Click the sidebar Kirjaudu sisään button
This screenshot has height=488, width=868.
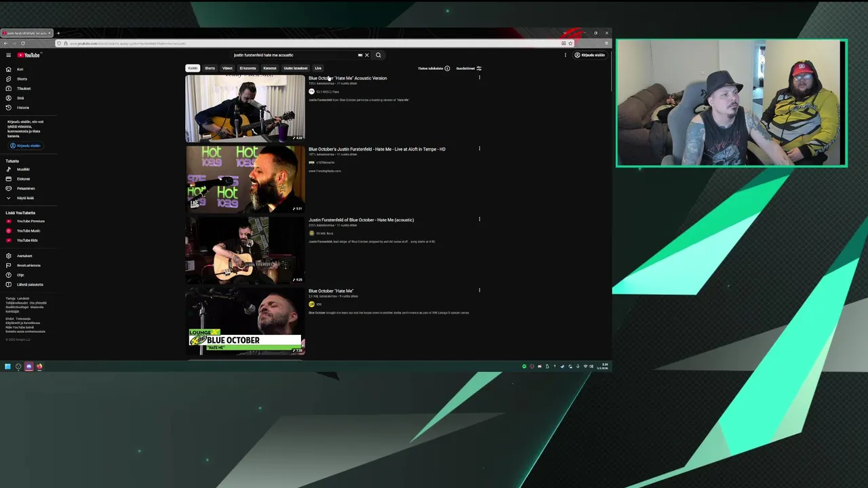coord(26,146)
